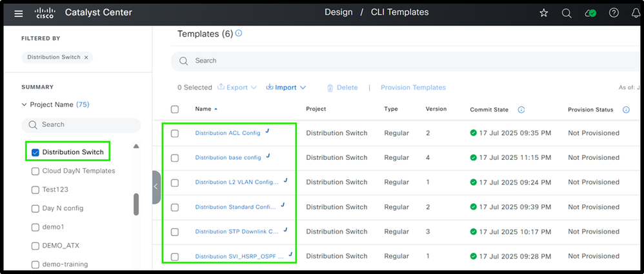This screenshot has height=274, width=644.
Task: Click J icon beside Distribution SVI_HSRP_OSPF
Action: [290, 254]
